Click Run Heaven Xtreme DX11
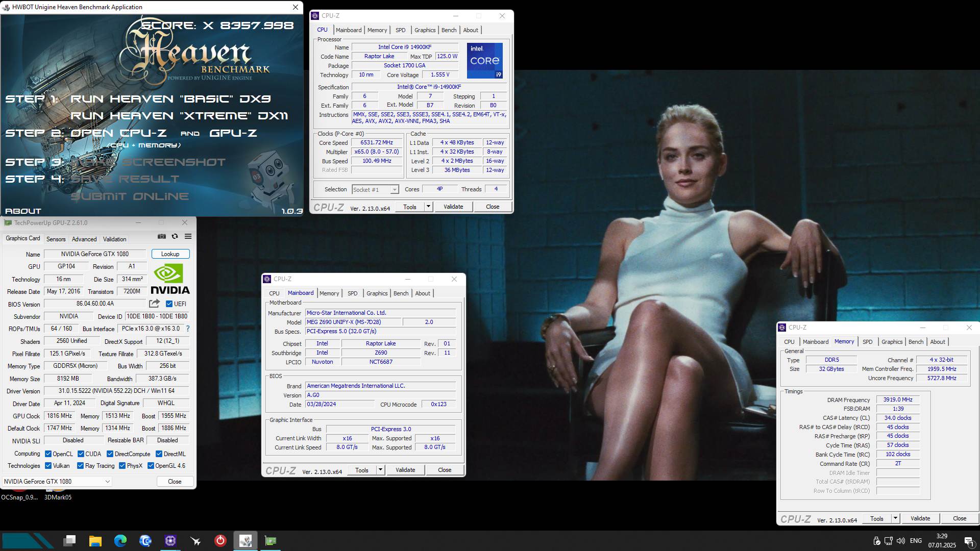Viewport: 980px width, 551px height. [179, 116]
